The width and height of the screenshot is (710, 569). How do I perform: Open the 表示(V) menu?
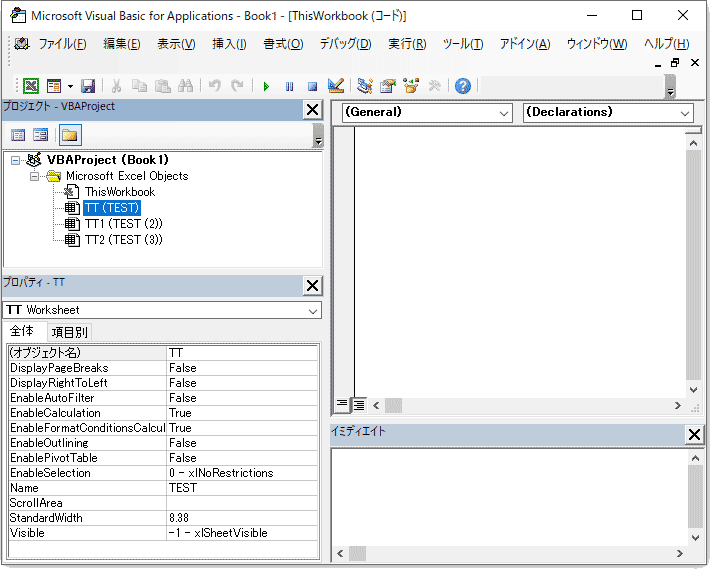[176, 44]
